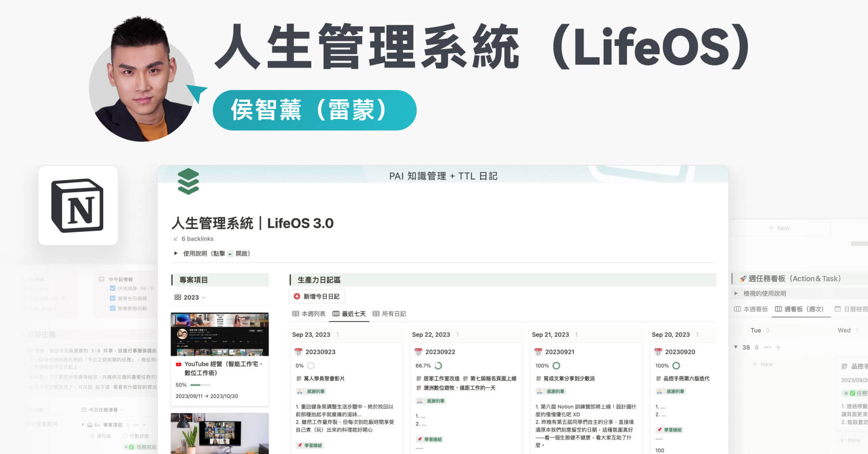The width and height of the screenshot is (868, 454).
Task: Click the pin icon on Sep 23 學習總結 tag
Action: pyautogui.click(x=300, y=445)
